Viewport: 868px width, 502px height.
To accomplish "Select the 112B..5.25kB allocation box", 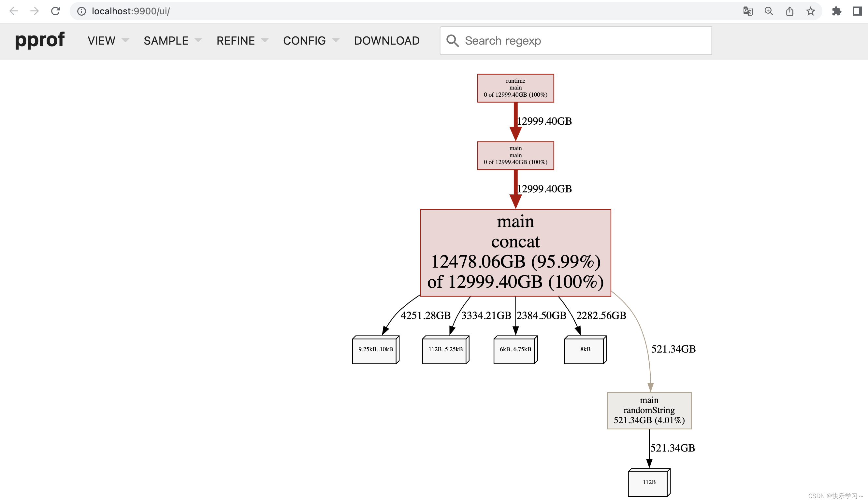I will point(446,350).
